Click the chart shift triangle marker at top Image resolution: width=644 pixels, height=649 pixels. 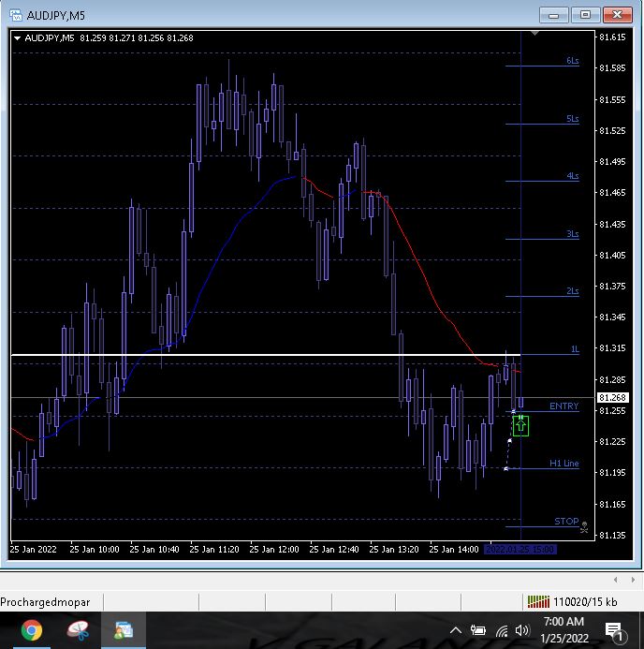pos(534,33)
